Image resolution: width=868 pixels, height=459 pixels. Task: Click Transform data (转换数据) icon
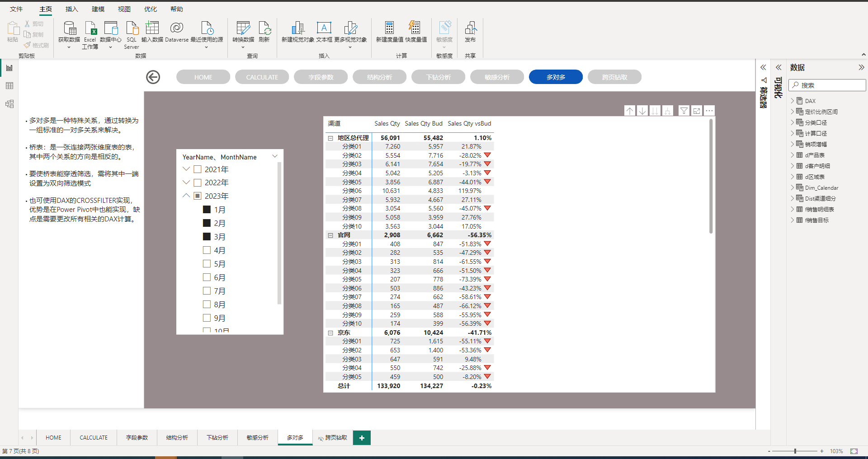coord(243,28)
